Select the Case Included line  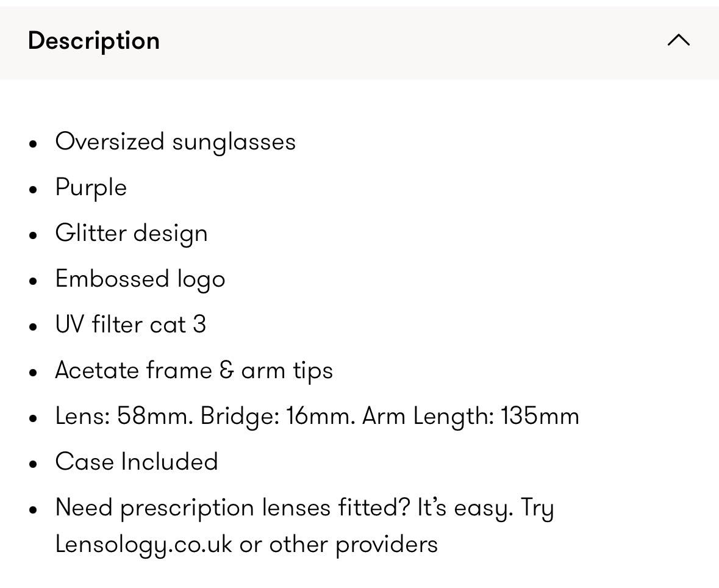pyautogui.click(x=137, y=462)
